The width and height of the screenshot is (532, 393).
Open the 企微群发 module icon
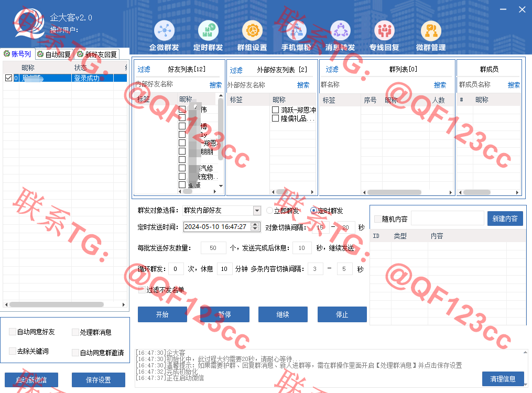coord(164,30)
